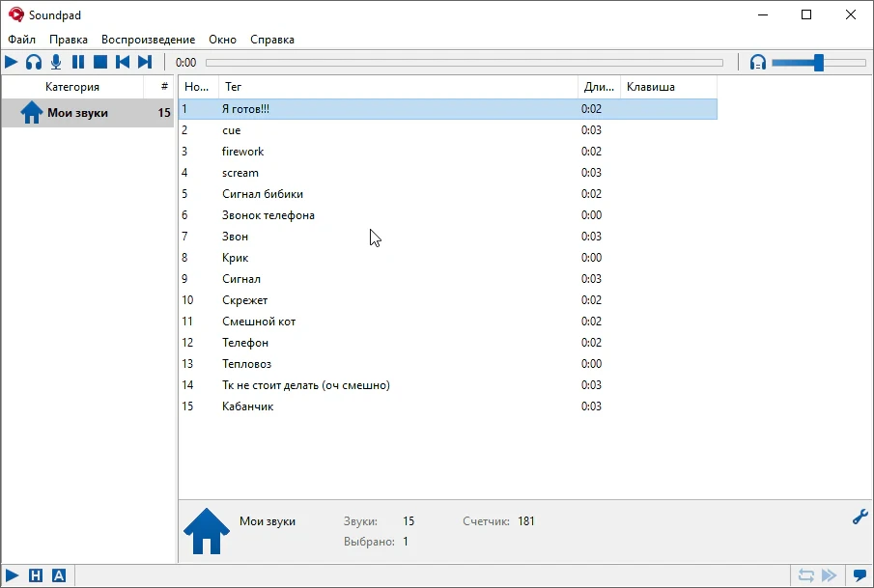Select the sound Телефон
This screenshot has width=874, height=588.
click(447, 342)
